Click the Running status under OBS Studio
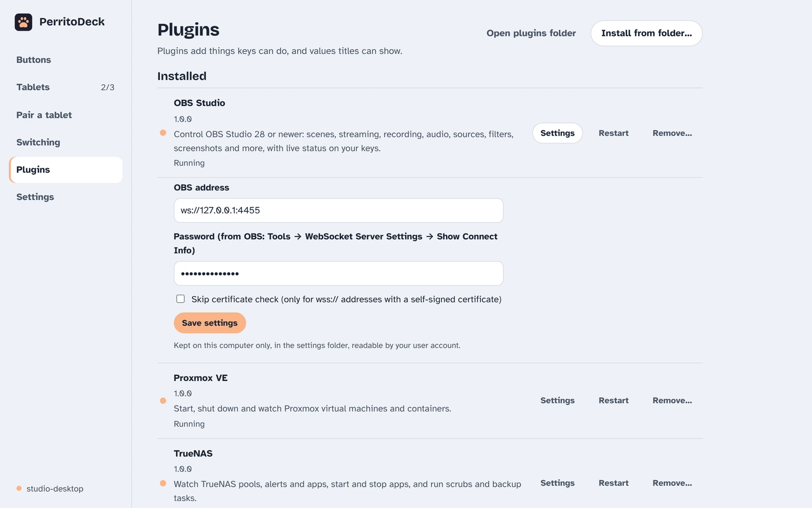Screen dimensions: 812x508 [189, 163]
